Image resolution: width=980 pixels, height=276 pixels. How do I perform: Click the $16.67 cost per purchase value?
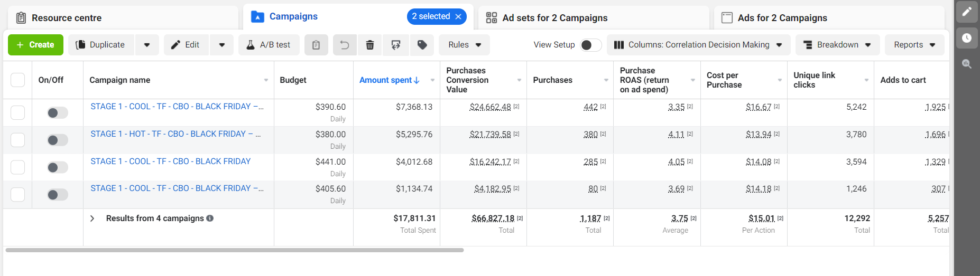[759, 107]
